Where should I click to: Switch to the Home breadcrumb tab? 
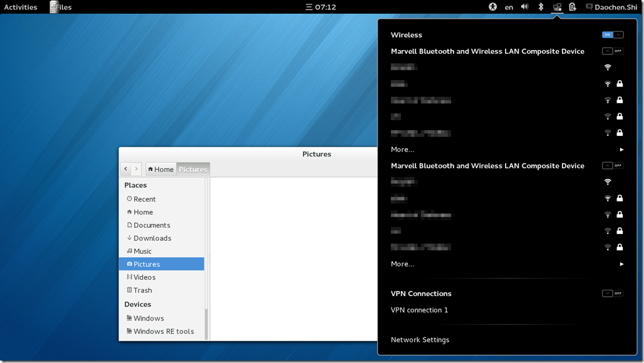tap(160, 168)
